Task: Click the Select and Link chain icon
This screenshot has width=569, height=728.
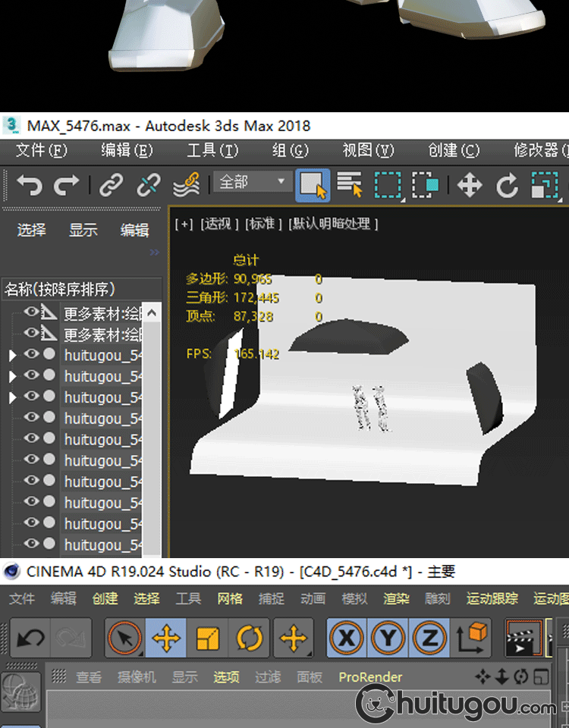Action: pos(112,184)
